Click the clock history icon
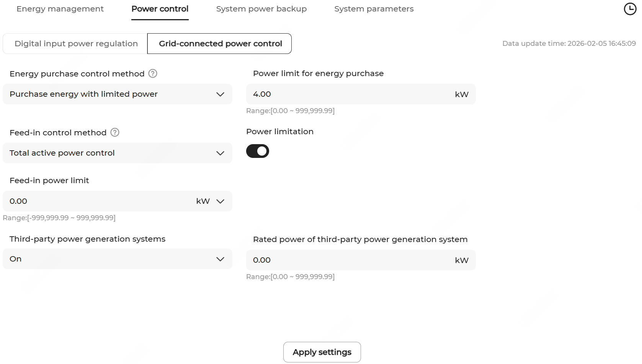 coord(630,9)
